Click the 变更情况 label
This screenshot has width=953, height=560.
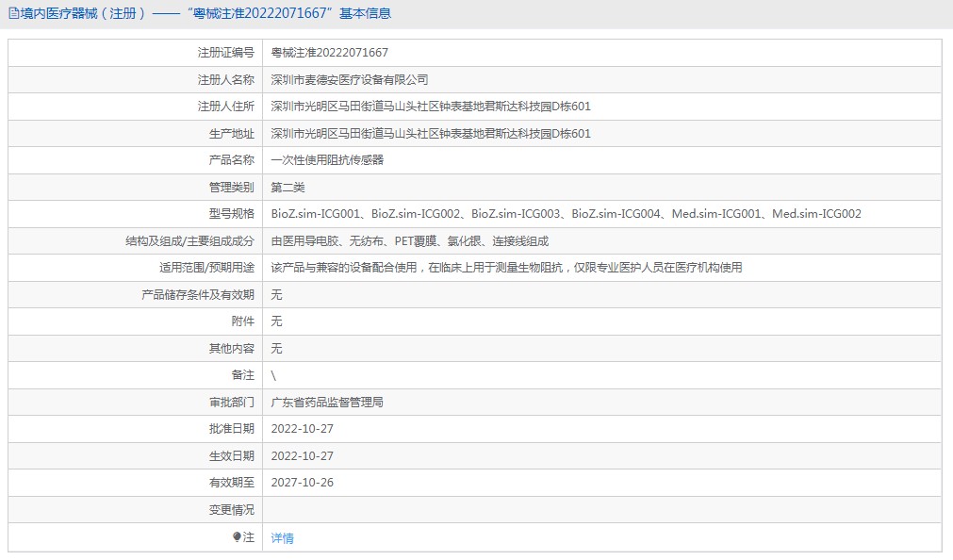point(232,509)
